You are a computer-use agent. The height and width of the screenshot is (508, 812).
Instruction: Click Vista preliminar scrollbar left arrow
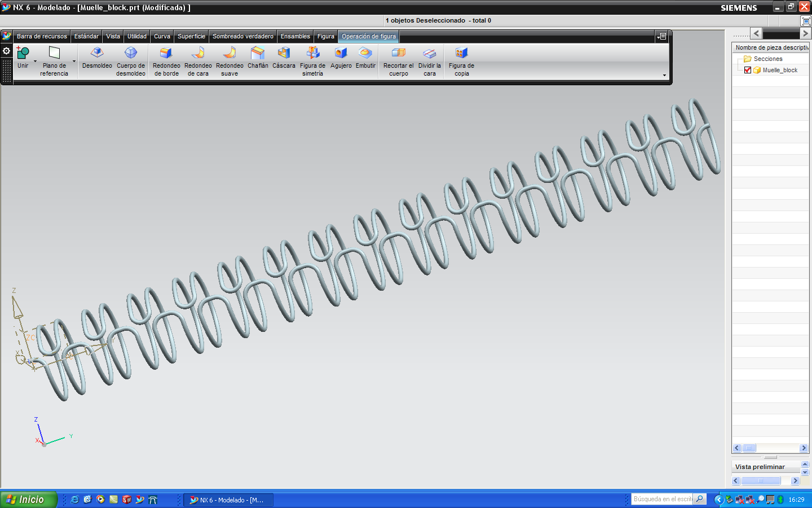click(736, 481)
